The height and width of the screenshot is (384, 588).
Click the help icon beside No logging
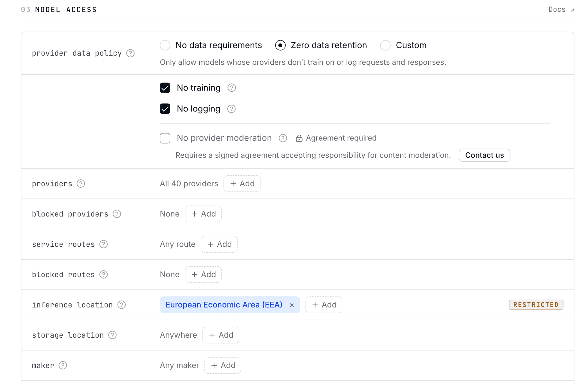pyautogui.click(x=231, y=109)
